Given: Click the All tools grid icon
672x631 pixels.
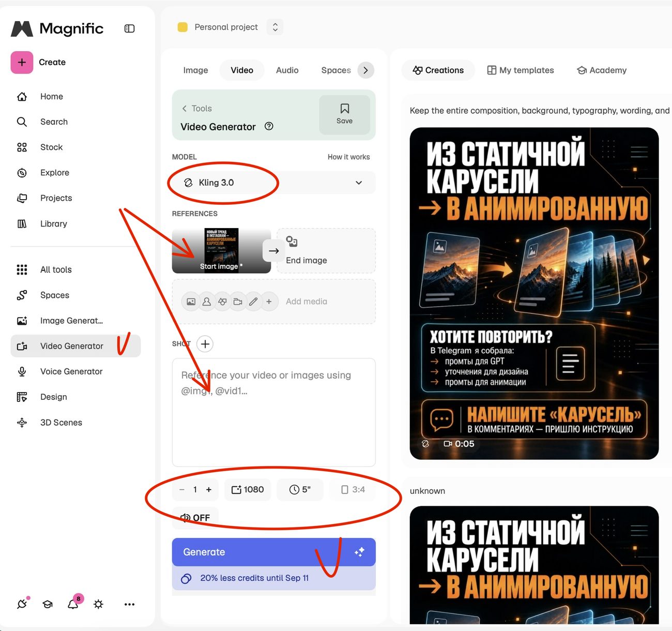Looking at the screenshot, I should pyautogui.click(x=22, y=269).
